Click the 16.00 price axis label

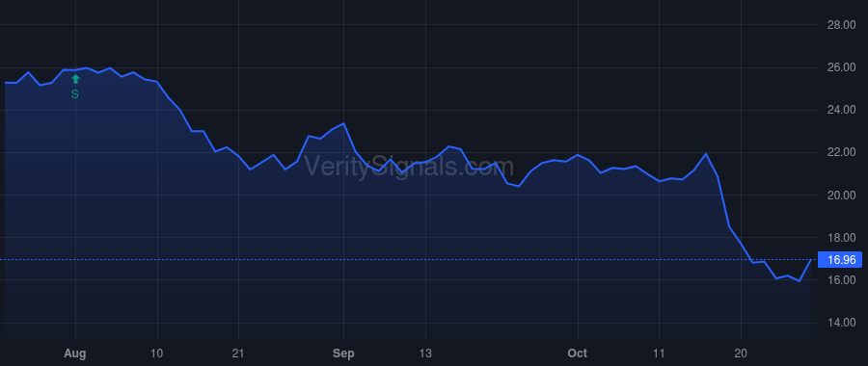[841, 280]
